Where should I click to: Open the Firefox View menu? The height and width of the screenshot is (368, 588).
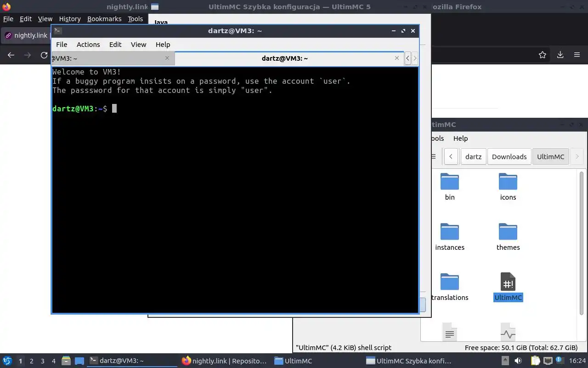click(x=45, y=19)
